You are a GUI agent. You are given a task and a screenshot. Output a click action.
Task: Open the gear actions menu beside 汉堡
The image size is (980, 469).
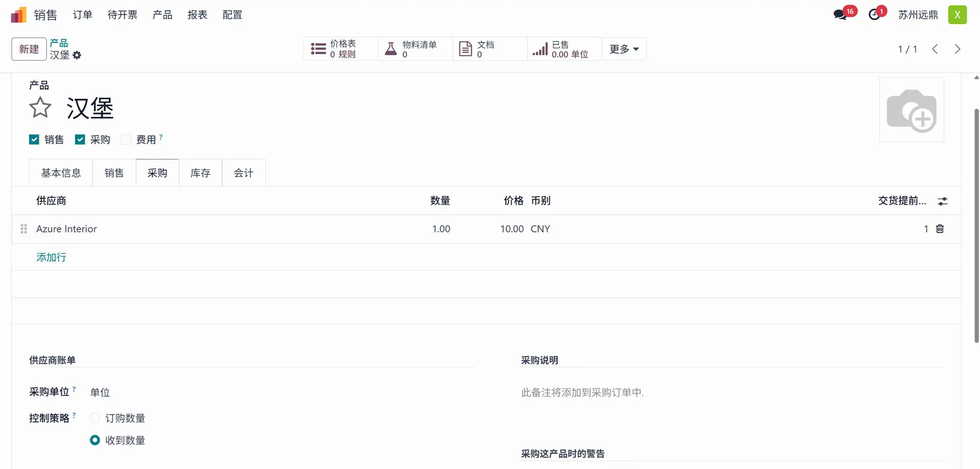pos(77,55)
